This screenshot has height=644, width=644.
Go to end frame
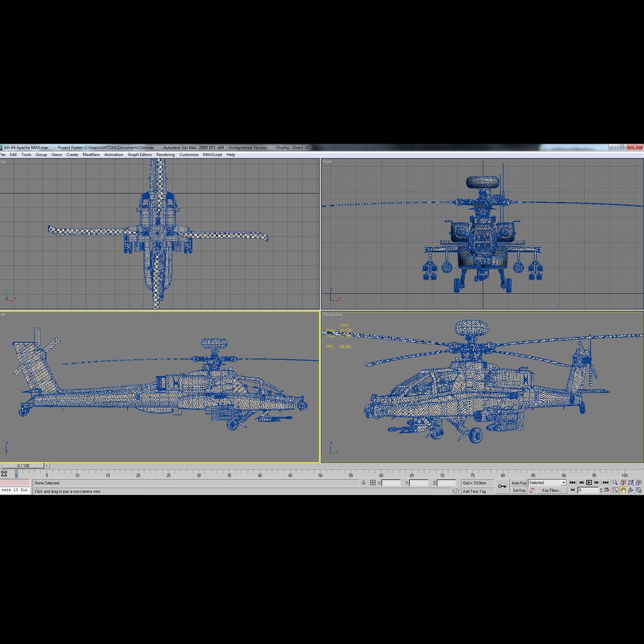pyautogui.click(x=605, y=482)
